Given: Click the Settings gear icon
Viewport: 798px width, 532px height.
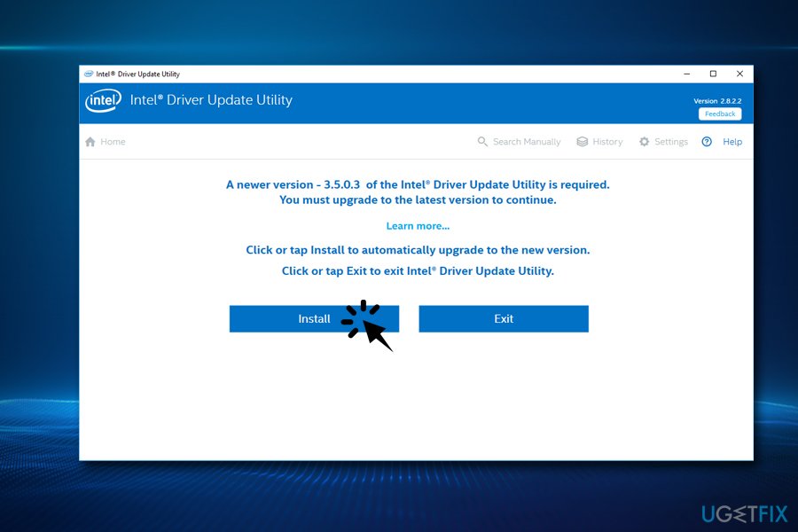Looking at the screenshot, I should [645, 142].
